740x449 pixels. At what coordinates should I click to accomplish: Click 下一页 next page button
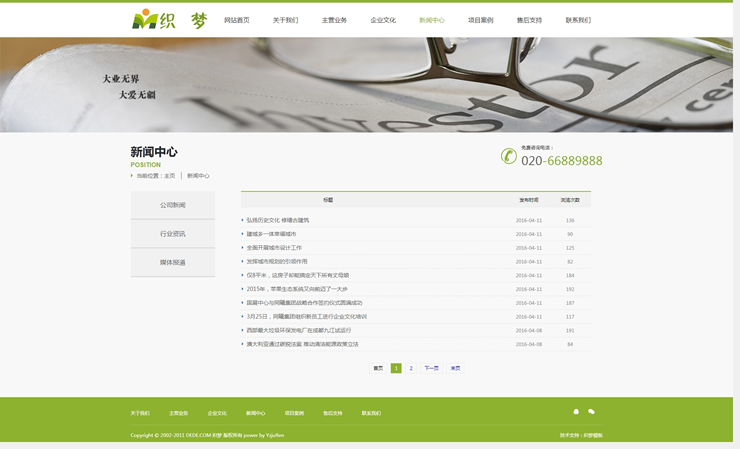point(431,368)
